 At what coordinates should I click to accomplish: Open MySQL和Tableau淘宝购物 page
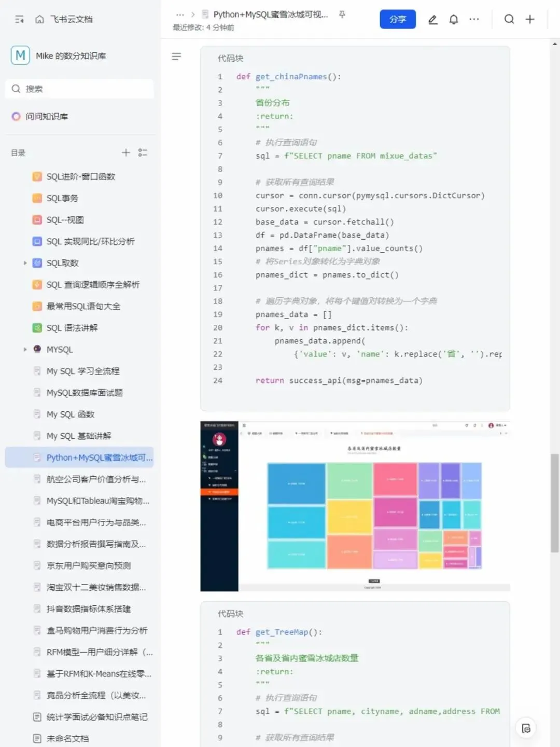point(98,501)
